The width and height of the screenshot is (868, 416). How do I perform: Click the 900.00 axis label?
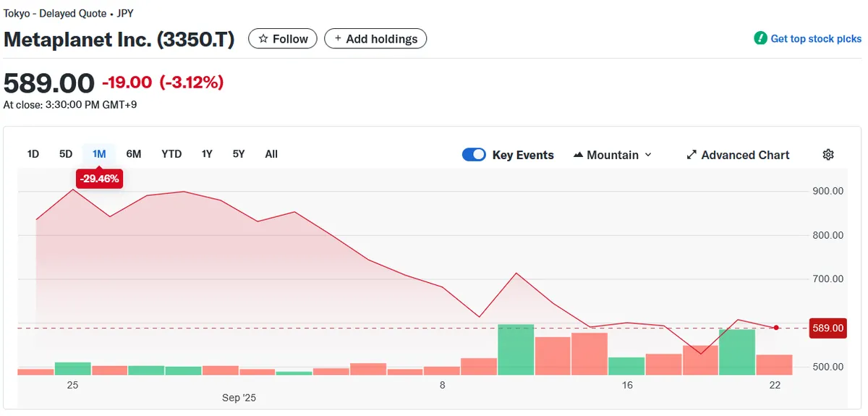pos(828,191)
